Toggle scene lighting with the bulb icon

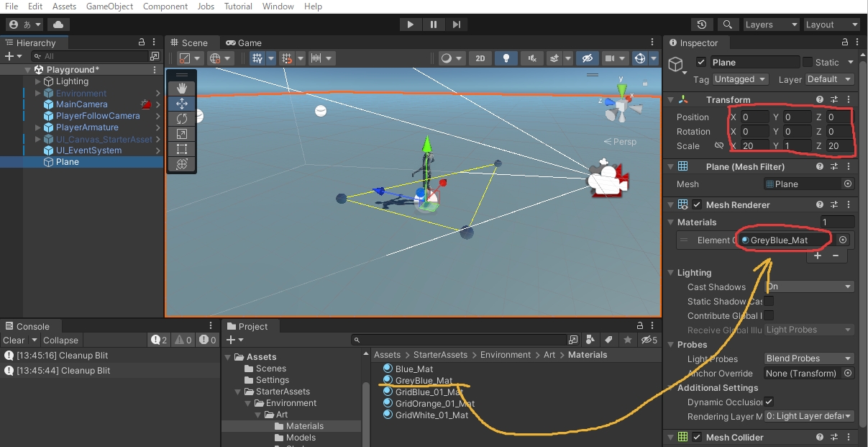[506, 58]
